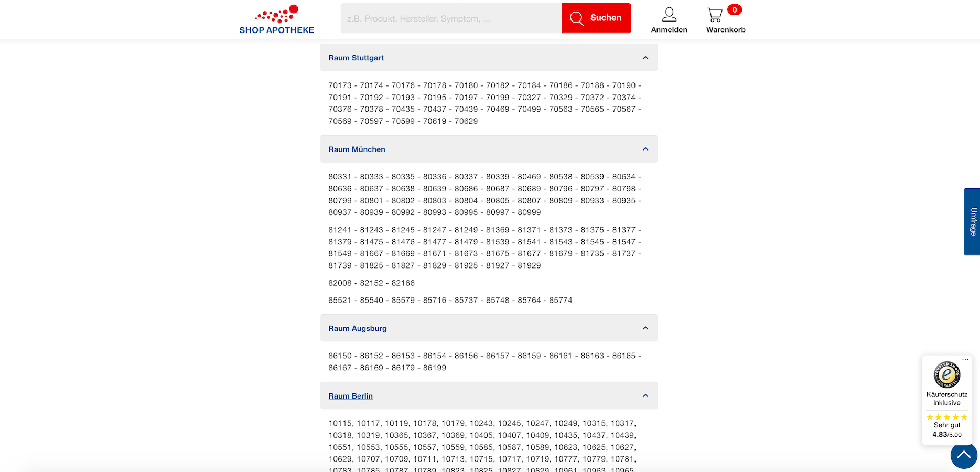This screenshot has height=472, width=980.
Task: Click the Raum Augsburg section title
Action: coord(358,328)
